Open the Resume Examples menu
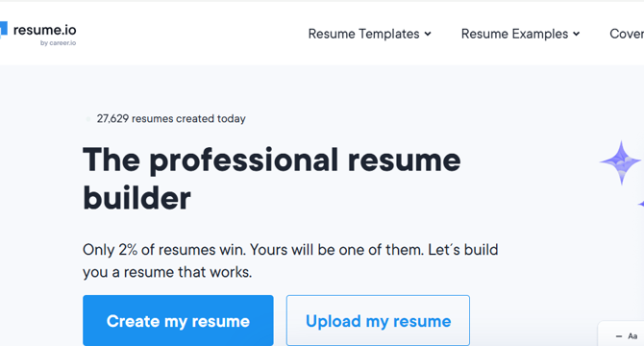The image size is (644, 346). point(520,34)
